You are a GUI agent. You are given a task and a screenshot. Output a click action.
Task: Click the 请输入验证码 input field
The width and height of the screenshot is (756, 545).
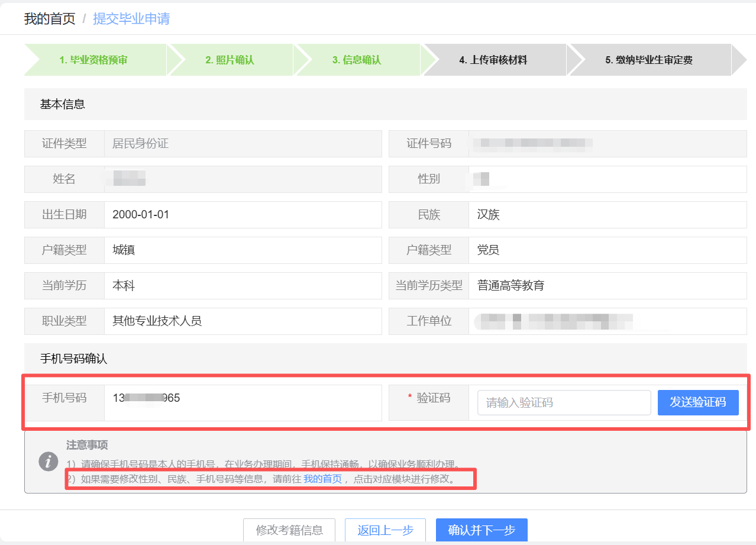(x=563, y=402)
